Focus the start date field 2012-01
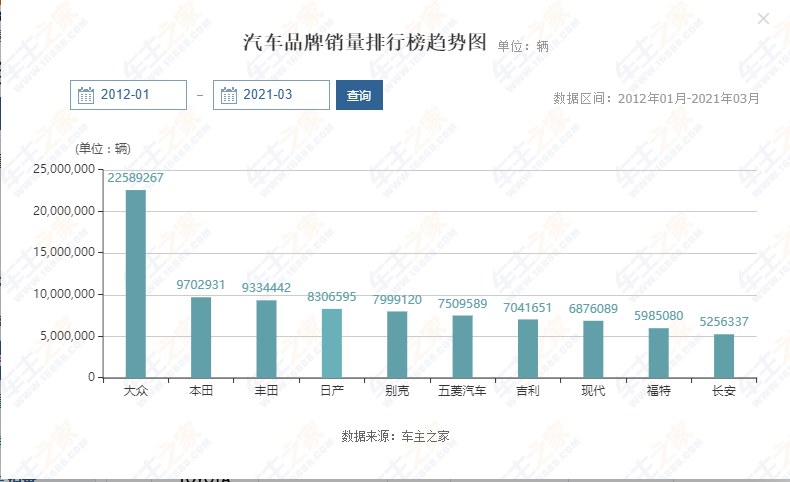Viewport: 790px width, 482px height. (128, 95)
